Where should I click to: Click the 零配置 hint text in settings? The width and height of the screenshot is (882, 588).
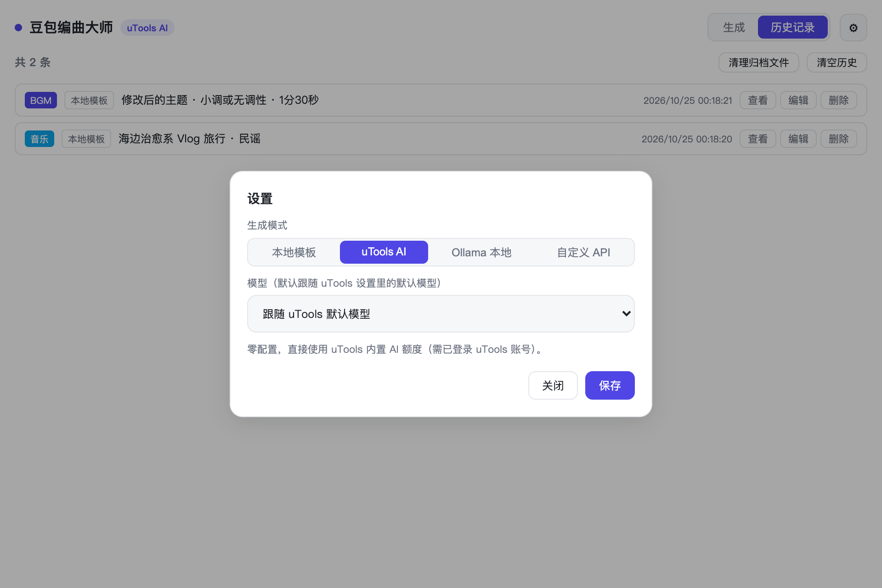click(396, 349)
